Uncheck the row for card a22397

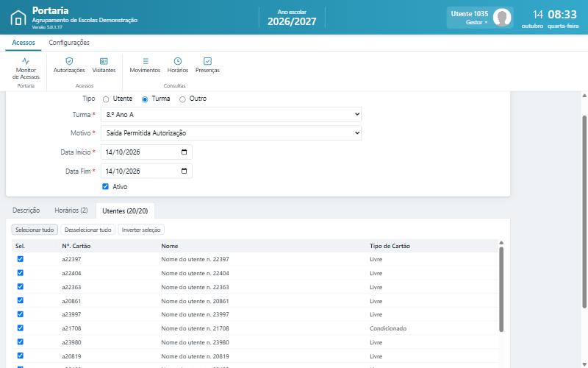21,259
